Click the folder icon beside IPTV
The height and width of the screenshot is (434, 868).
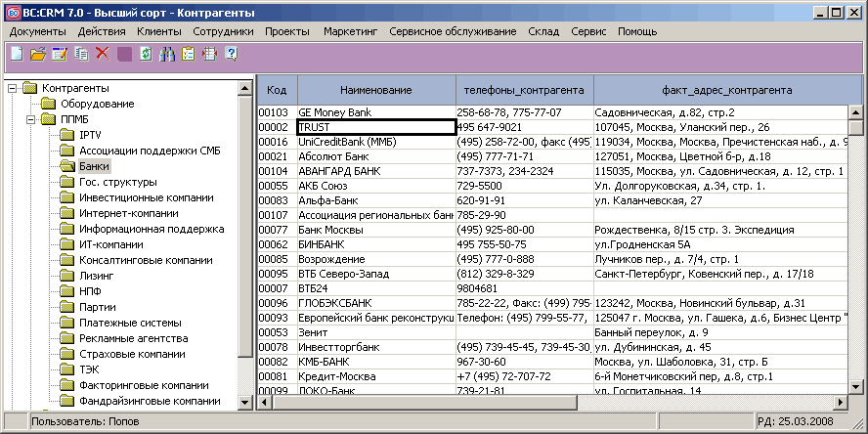click(x=67, y=135)
